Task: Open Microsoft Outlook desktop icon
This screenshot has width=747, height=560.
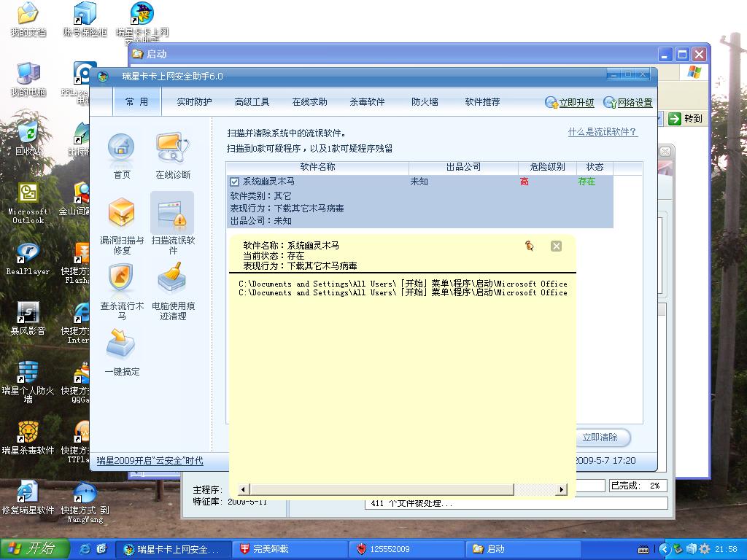Action: point(28,203)
